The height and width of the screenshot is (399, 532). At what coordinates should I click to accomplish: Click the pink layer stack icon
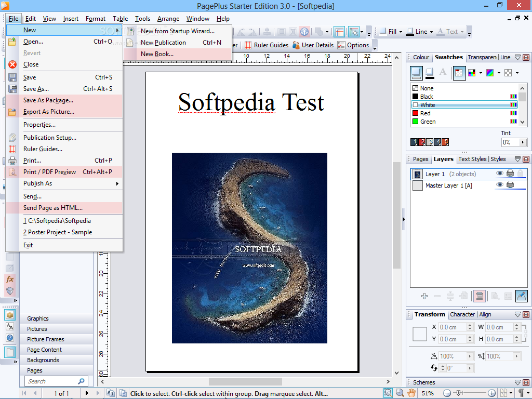pos(480,296)
